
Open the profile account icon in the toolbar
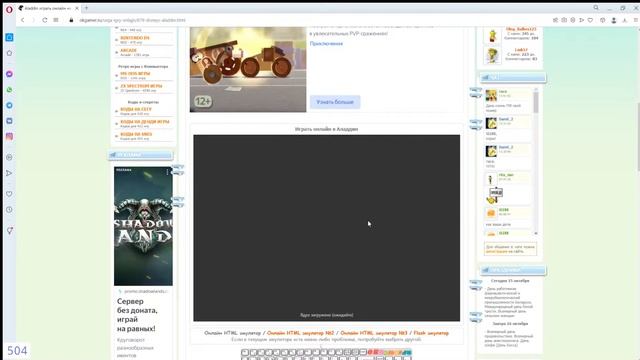pos(613,20)
